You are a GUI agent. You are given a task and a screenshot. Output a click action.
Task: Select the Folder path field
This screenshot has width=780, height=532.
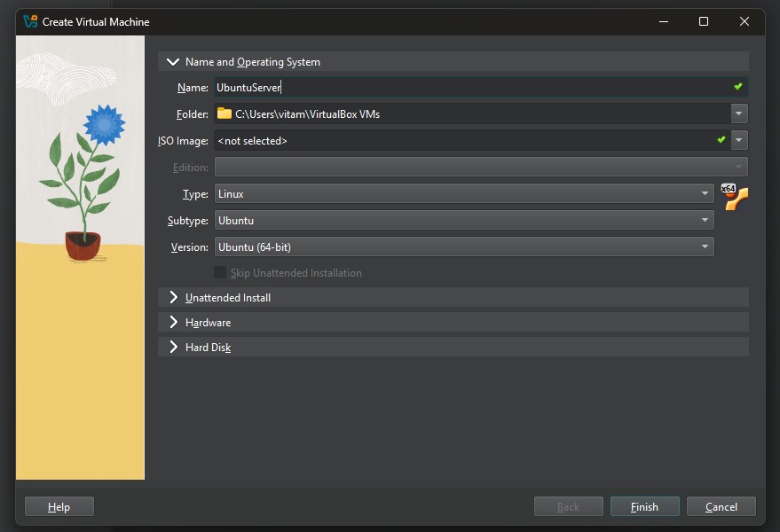click(x=399, y=113)
